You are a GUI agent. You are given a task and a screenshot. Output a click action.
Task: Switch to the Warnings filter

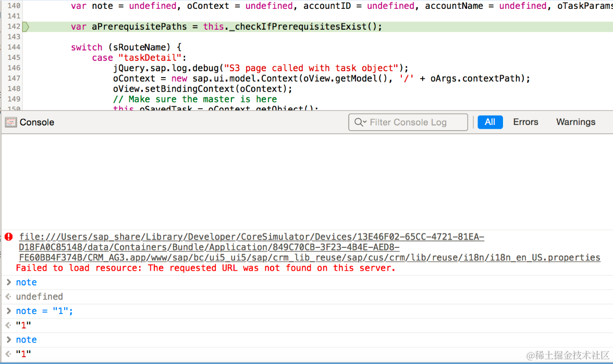click(x=575, y=122)
